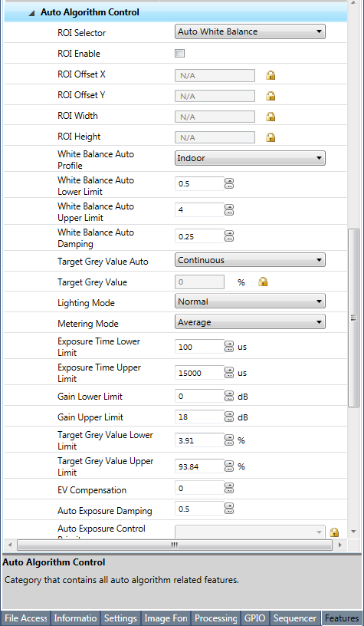Click the lock icon beside ROI Height
The width and height of the screenshot is (364, 626).
(x=271, y=137)
